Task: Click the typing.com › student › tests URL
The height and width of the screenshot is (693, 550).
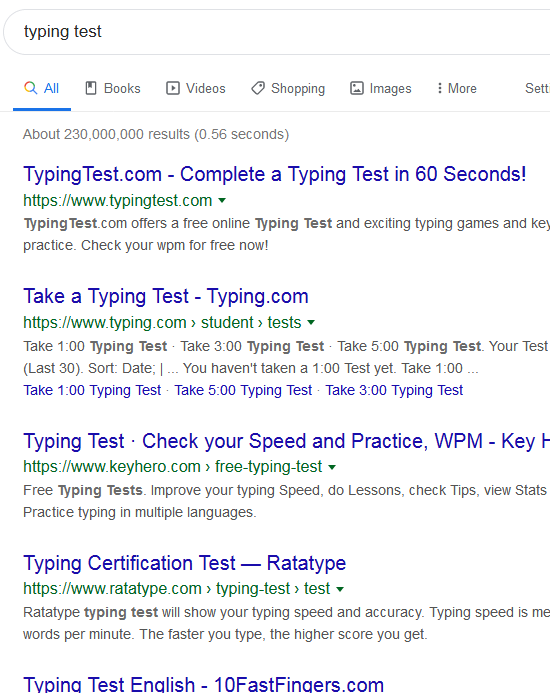Action: [162, 323]
